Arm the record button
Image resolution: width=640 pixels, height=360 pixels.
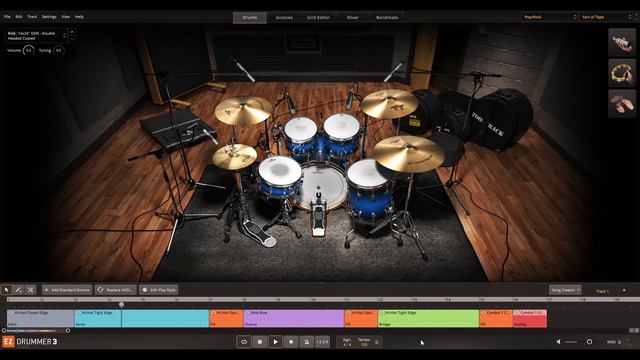(x=291, y=342)
